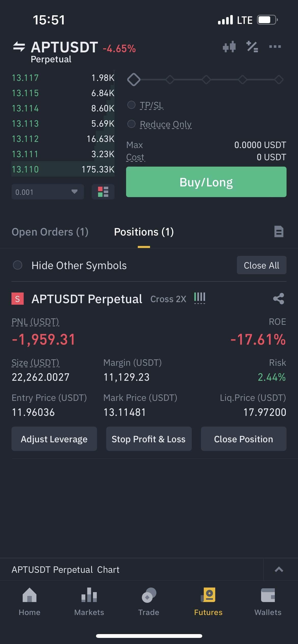The width and height of the screenshot is (298, 644).
Task: Open the three-dot more options menu
Action: click(275, 47)
